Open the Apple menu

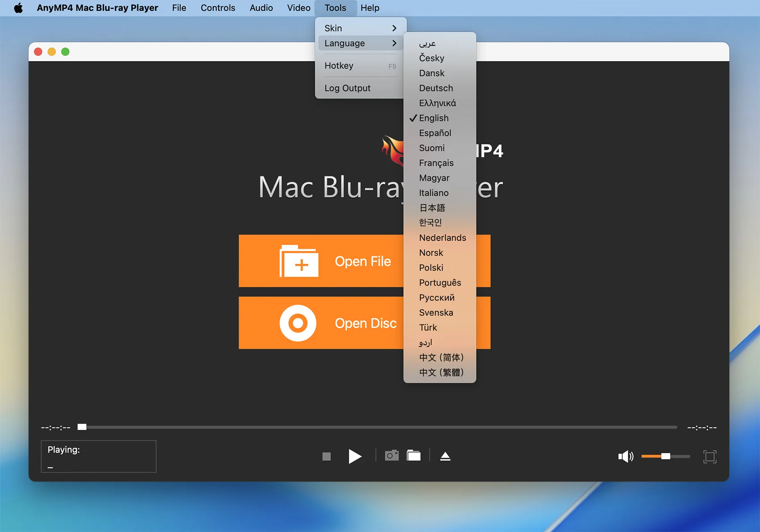(18, 8)
